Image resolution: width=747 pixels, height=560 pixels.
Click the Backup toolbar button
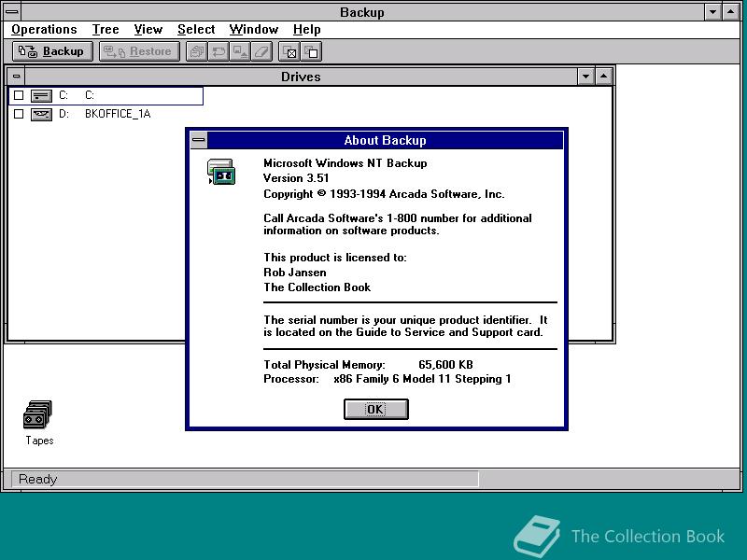coord(52,51)
